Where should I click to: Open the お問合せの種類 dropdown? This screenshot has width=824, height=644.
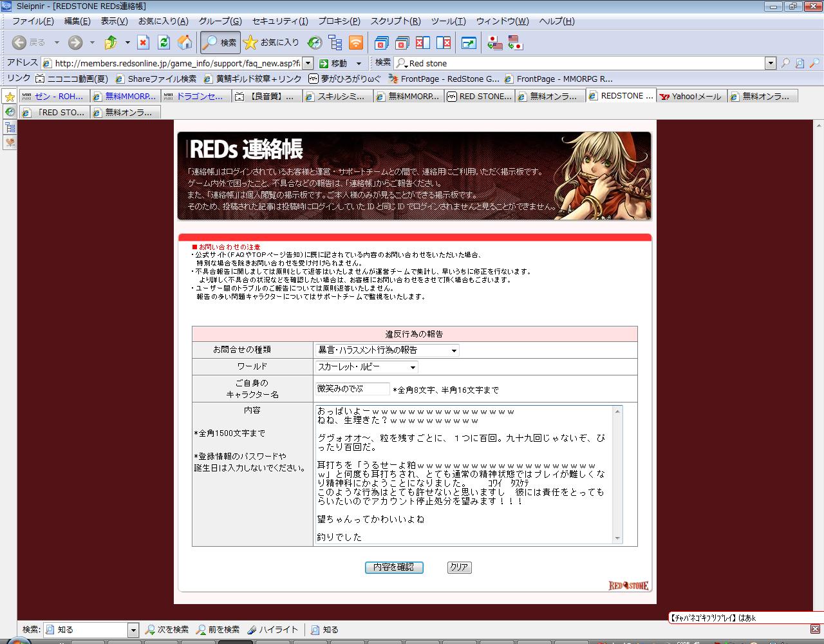[387, 350]
